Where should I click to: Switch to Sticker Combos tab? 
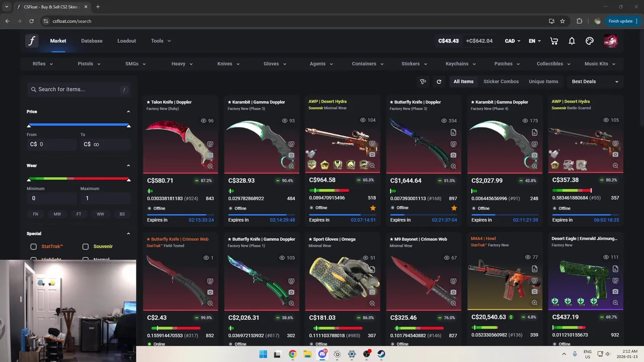501,81
